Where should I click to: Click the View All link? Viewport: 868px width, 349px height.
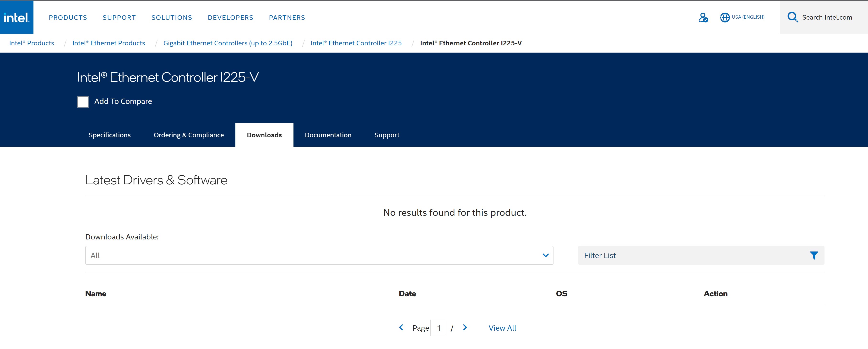[x=502, y=328]
